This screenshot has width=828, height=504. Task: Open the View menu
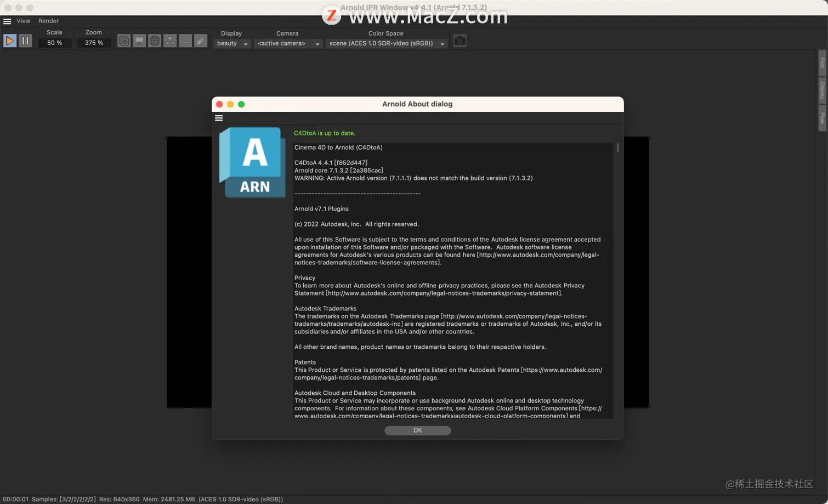(24, 21)
